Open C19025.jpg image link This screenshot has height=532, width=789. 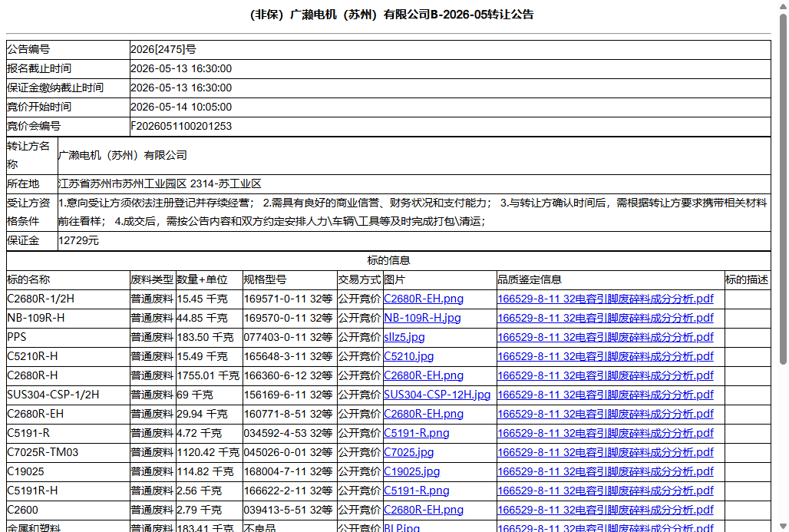(411, 471)
